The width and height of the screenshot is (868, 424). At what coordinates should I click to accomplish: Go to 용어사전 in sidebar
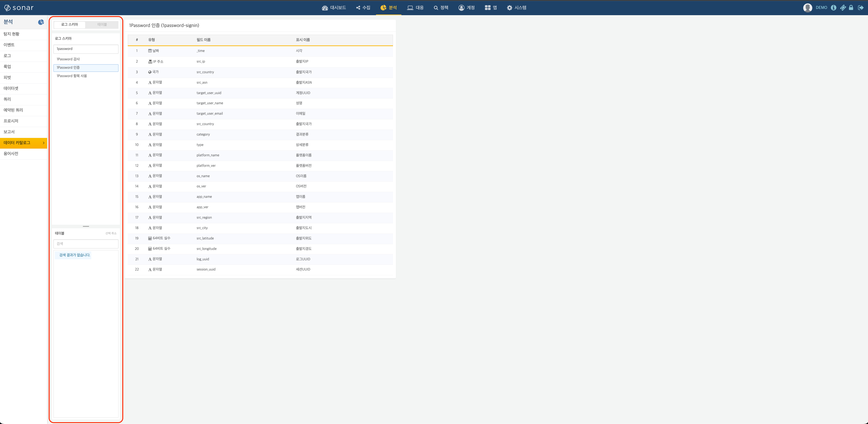click(x=24, y=154)
